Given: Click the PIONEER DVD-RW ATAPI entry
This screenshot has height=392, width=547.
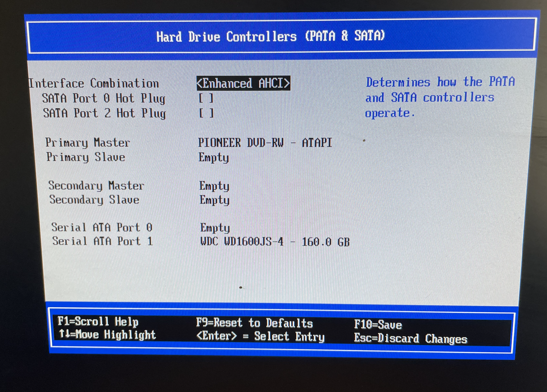Looking at the screenshot, I should [265, 143].
